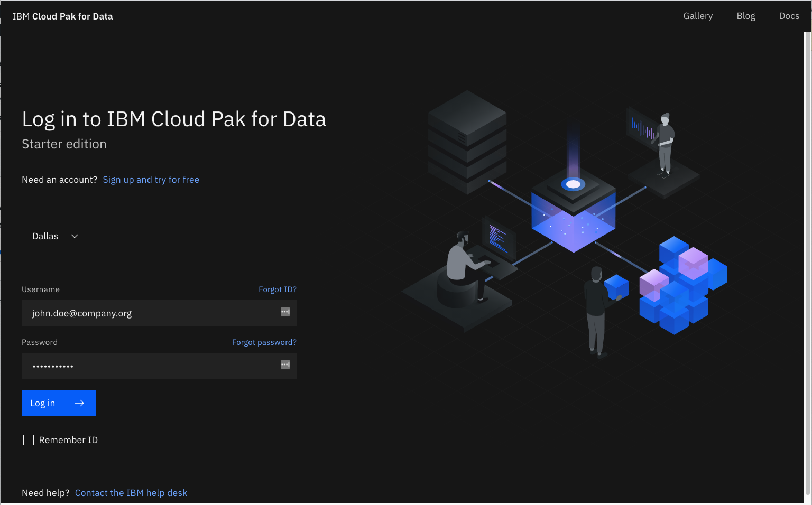The height and width of the screenshot is (505, 812).
Task: Open the Gallery nav item
Action: [698, 16]
